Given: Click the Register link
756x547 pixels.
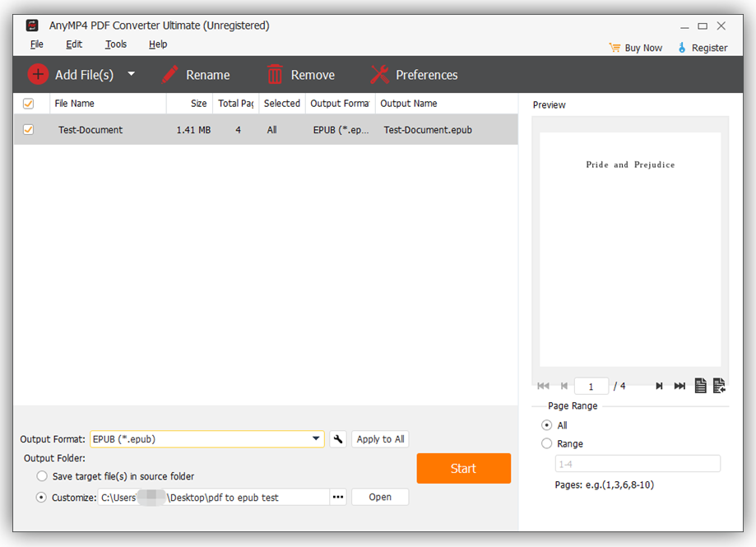Looking at the screenshot, I should pos(710,48).
